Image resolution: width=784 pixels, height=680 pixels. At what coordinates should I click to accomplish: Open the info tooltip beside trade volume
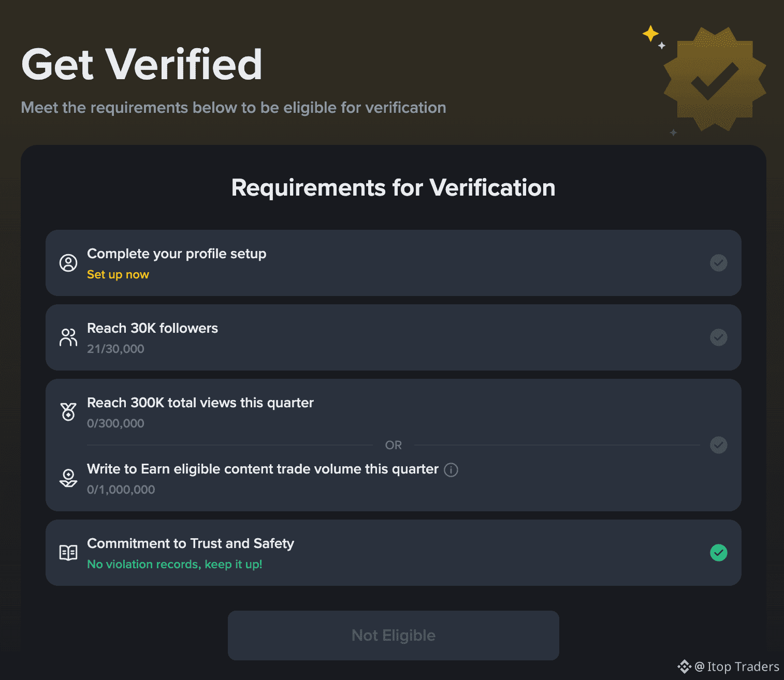coord(451,470)
